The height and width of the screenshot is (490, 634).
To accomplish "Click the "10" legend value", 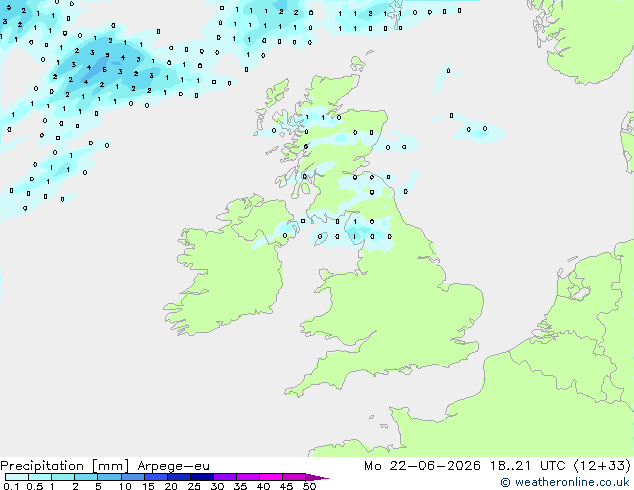I will [x=125, y=486].
